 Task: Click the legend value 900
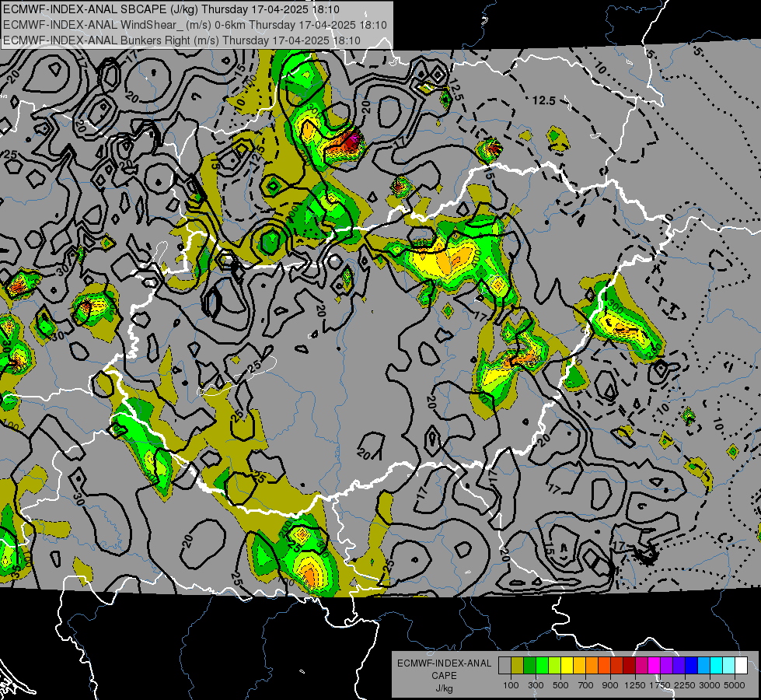pos(610,685)
